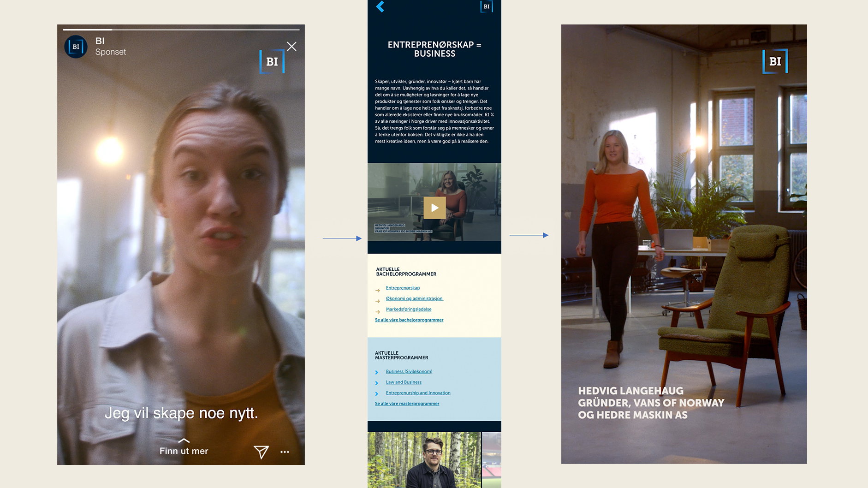Open Business (Siviløkonom) master link

(409, 371)
